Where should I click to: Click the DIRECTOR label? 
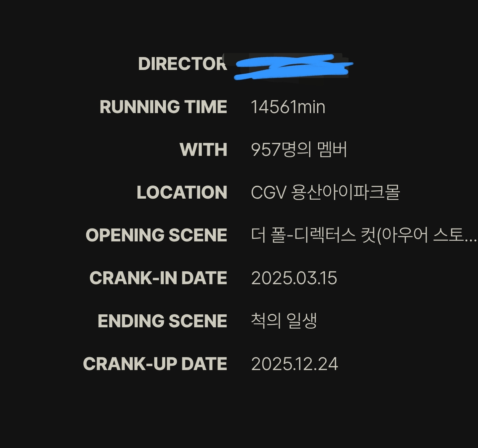point(183,64)
